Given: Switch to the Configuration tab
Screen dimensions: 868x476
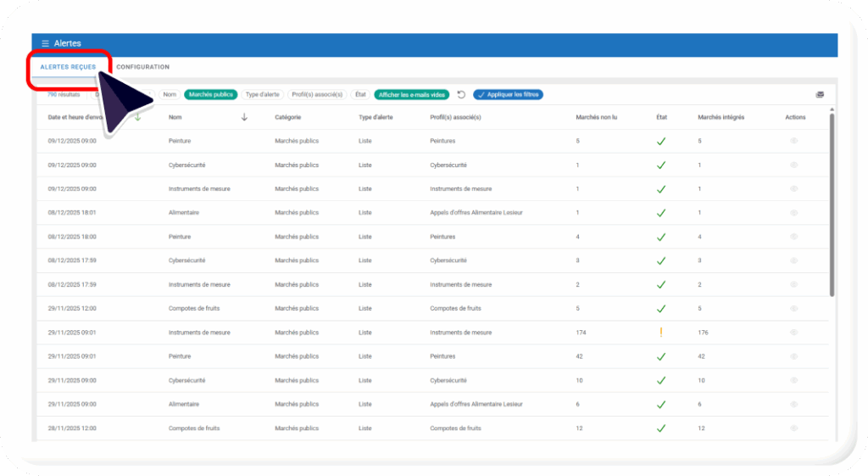Looking at the screenshot, I should [142, 67].
